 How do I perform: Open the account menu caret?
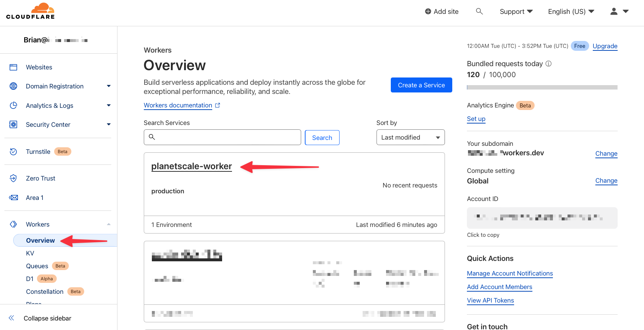[626, 11]
